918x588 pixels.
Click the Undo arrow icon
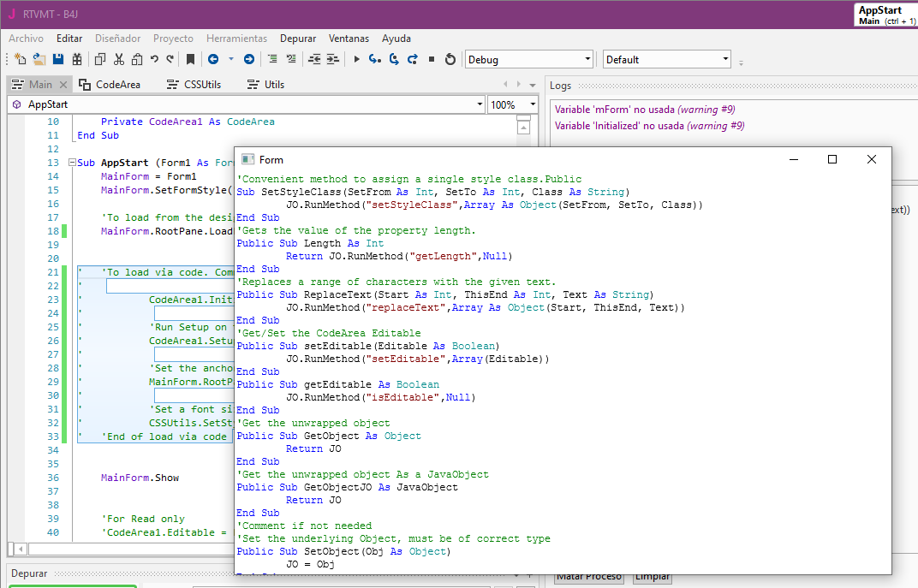point(154,59)
